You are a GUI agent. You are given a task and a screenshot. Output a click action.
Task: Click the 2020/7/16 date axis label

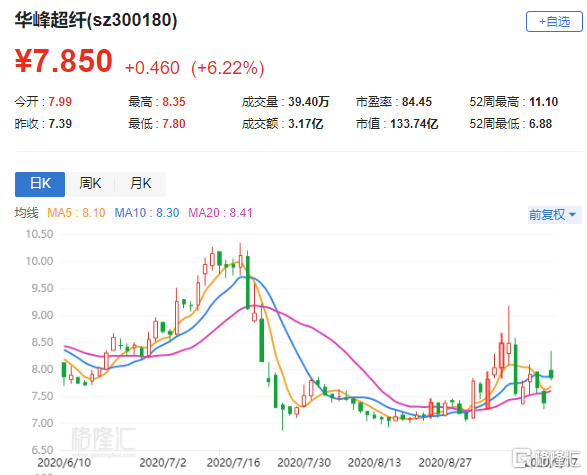pos(234,463)
